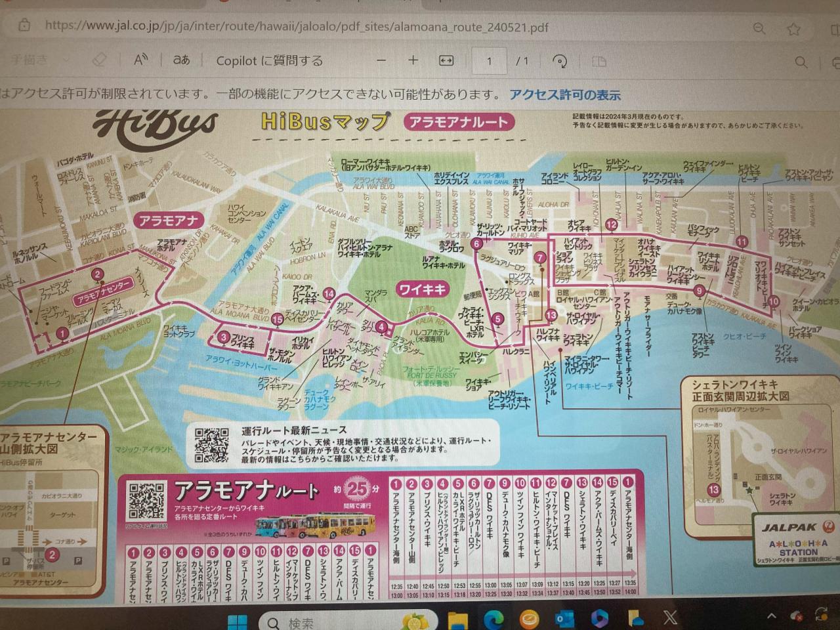Click the JALPAK logo
Viewport: 840px width, 630px height.
[799, 527]
